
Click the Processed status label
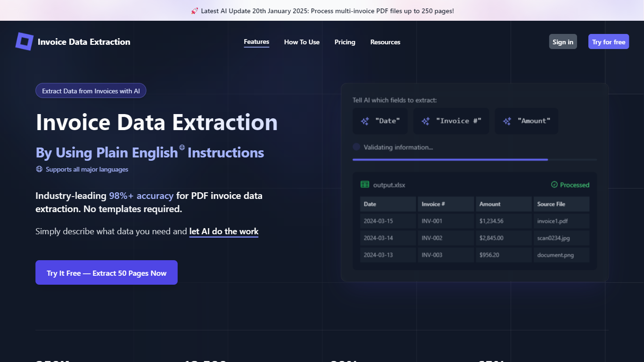tap(575, 185)
